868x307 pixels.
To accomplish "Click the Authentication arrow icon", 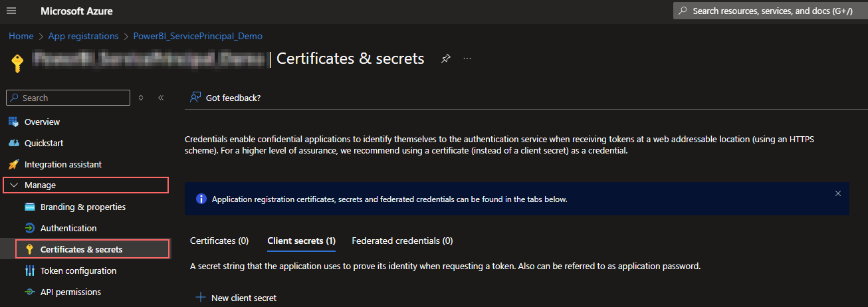I will click(x=29, y=228).
